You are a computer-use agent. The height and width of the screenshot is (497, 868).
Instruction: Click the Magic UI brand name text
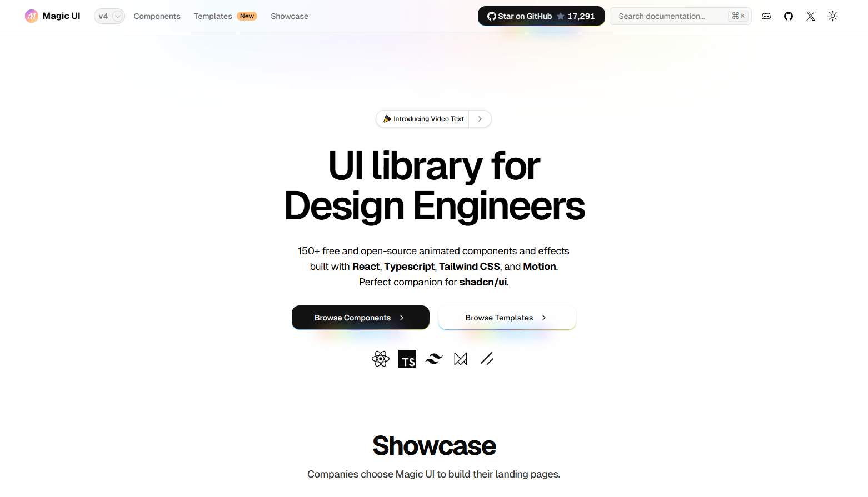tap(61, 16)
